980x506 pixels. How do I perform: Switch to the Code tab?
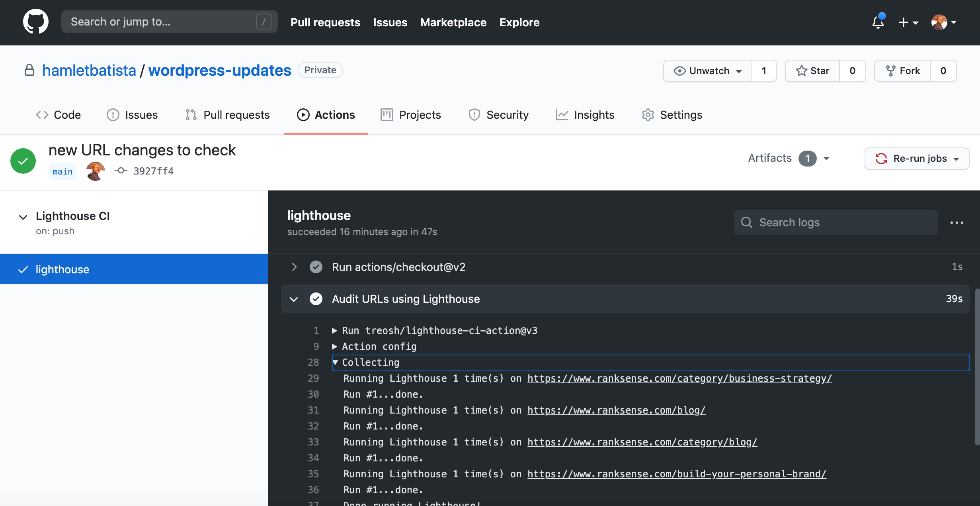(58, 115)
